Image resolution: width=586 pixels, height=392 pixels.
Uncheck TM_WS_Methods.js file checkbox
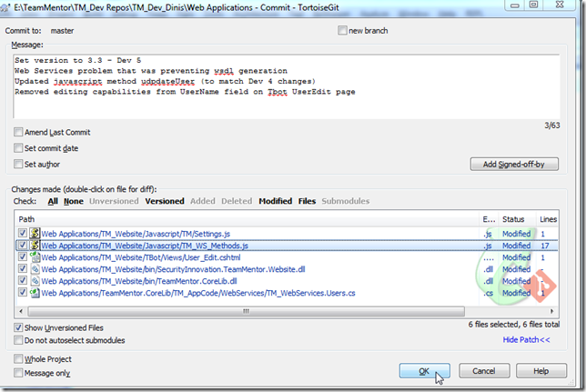[23, 246]
